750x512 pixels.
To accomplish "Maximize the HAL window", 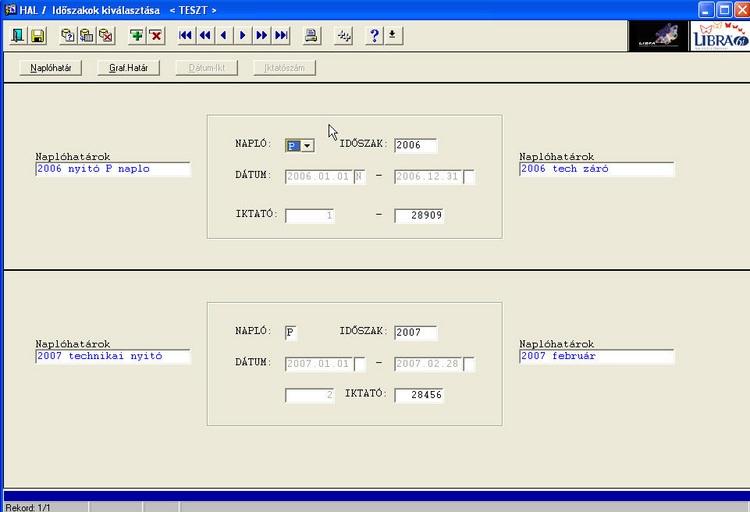I will coord(724,10).
